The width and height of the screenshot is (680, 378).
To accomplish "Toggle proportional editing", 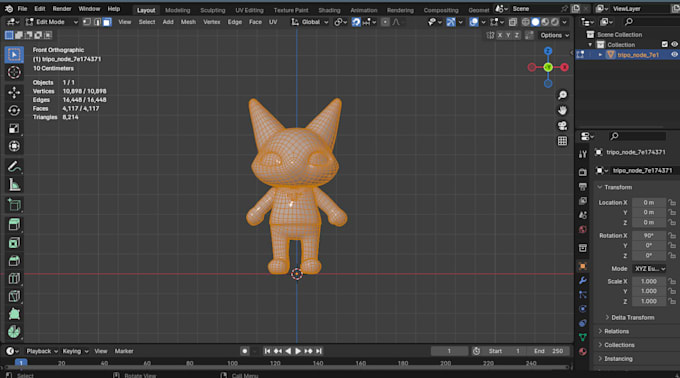I will (385, 22).
